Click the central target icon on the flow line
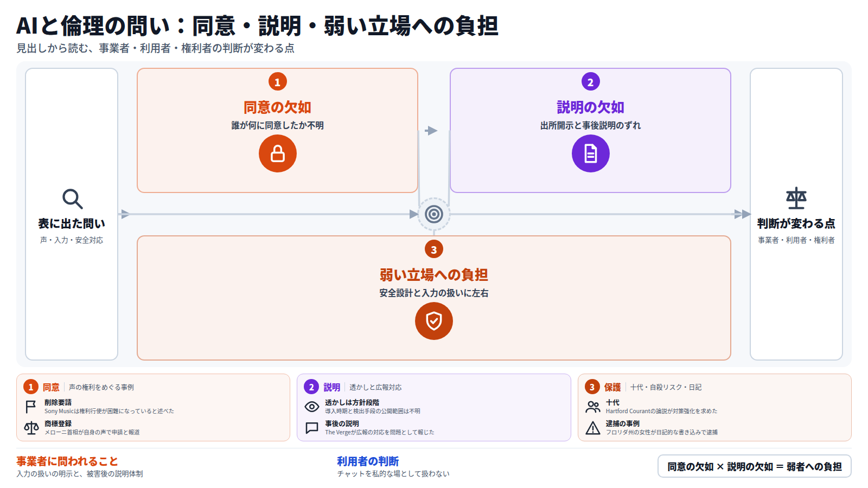 pos(434,214)
